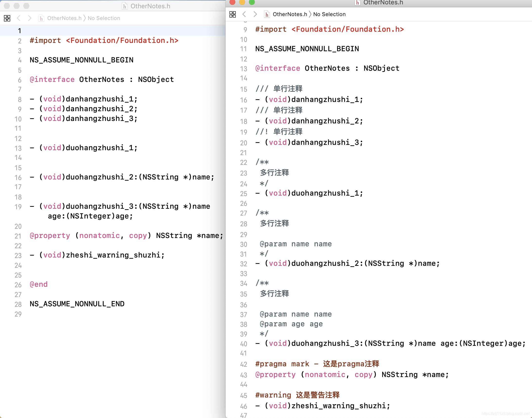The image size is (532, 418).
Task: Click file proxy icon in right title bar
Action: tap(357, 3)
